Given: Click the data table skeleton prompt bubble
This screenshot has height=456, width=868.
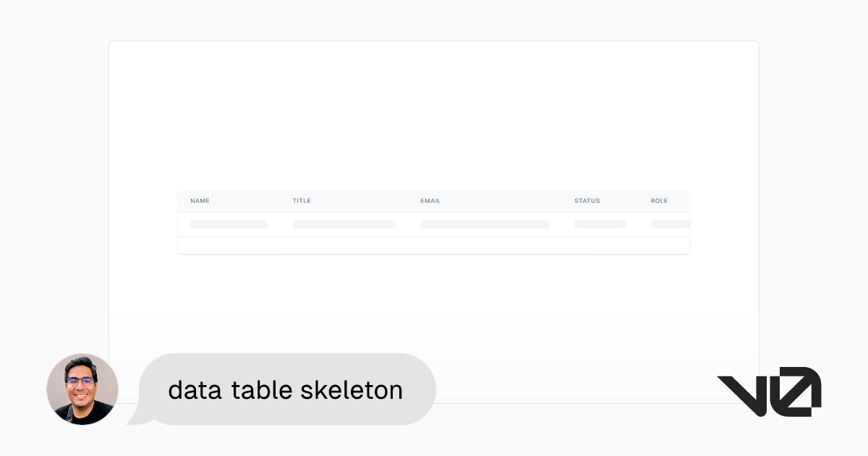Looking at the screenshot, I should [x=286, y=389].
